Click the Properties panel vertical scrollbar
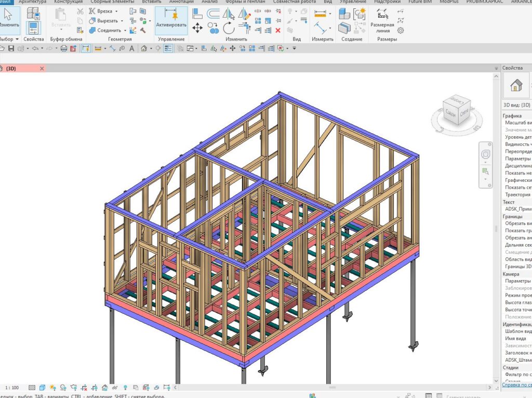The image size is (532, 398). click(x=495, y=229)
